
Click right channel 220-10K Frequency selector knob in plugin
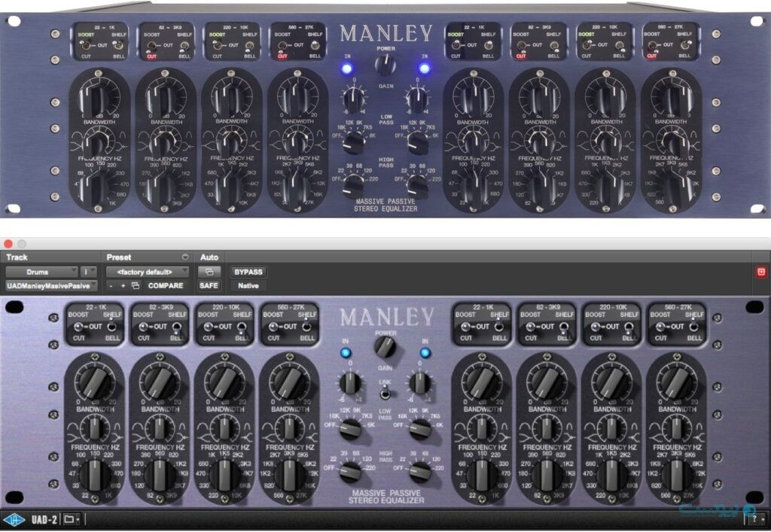[x=611, y=476]
